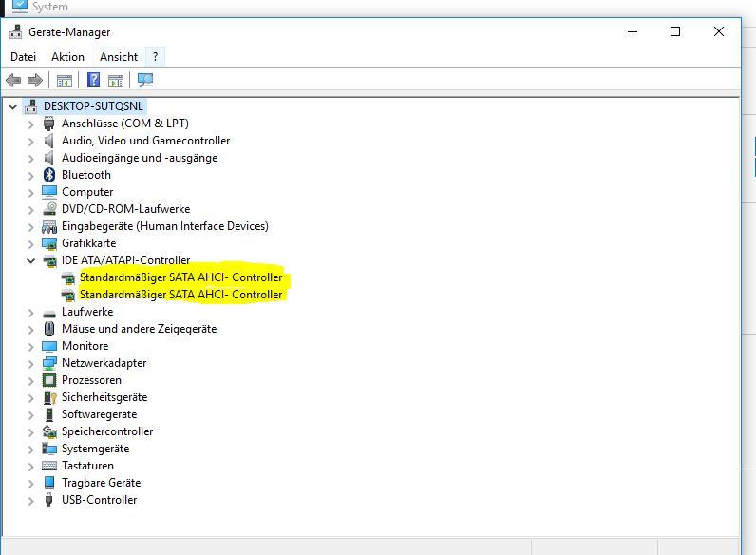Expand the Audio, Video und Gamecontroller node
Screen dimensions: 756x555
[x=30, y=141]
